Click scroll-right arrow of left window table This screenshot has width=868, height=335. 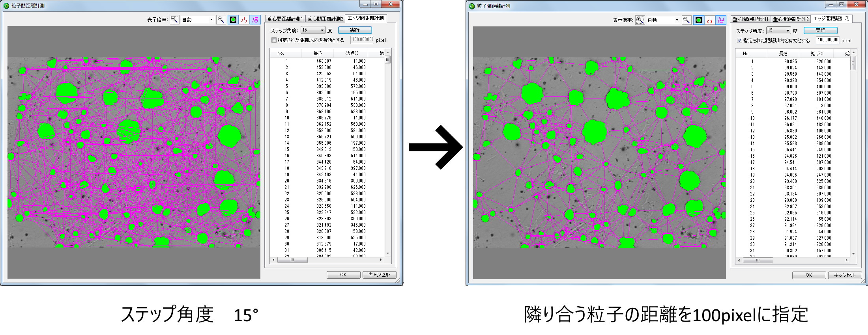point(381,260)
